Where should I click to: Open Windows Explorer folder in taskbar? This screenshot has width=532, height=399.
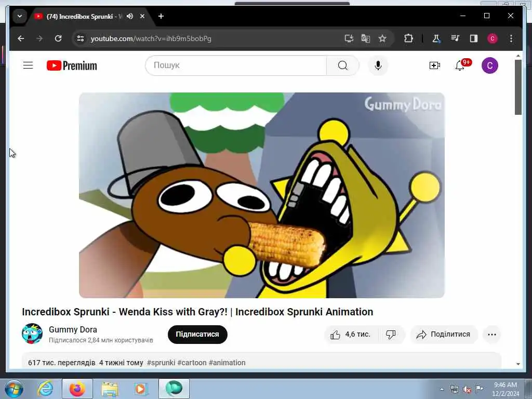110,389
